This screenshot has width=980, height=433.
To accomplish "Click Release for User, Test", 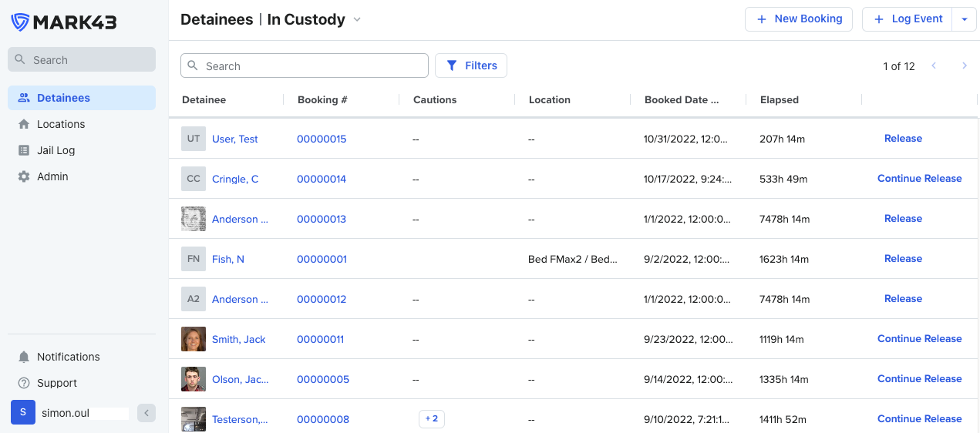I will point(903,139).
